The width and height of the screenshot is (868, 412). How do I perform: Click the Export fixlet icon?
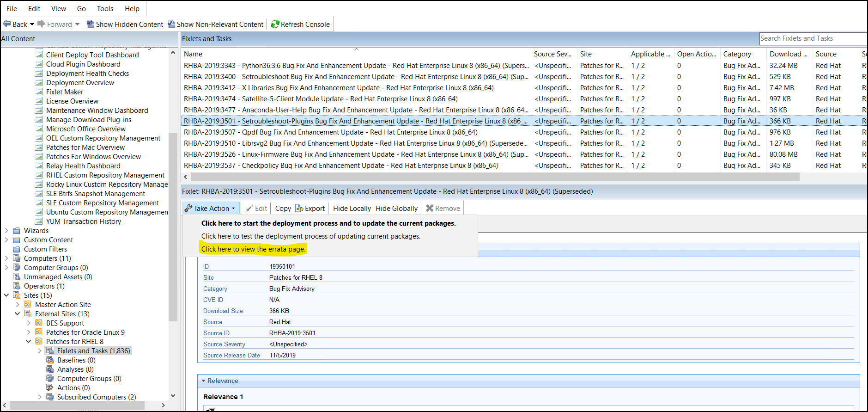[x=299, y=209]
